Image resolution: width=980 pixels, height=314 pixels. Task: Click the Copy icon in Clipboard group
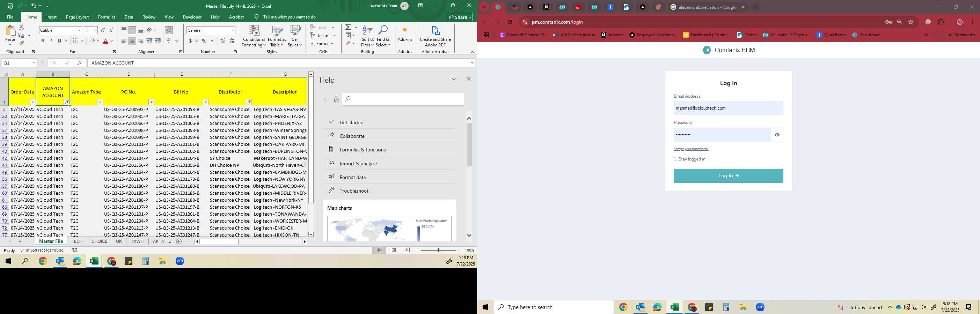21,35
